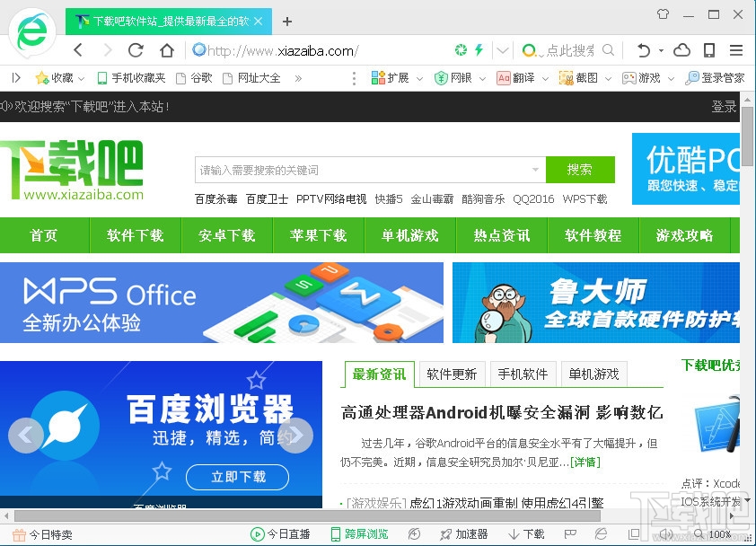Show previous slide in carousel
Viewport: 756px width, 546px height.
[25, 435]
